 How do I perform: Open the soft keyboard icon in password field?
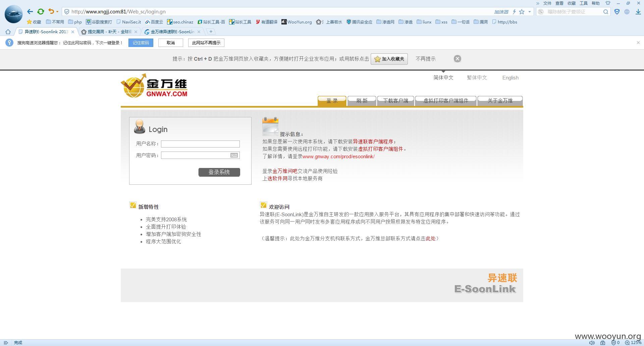(234, 156)
